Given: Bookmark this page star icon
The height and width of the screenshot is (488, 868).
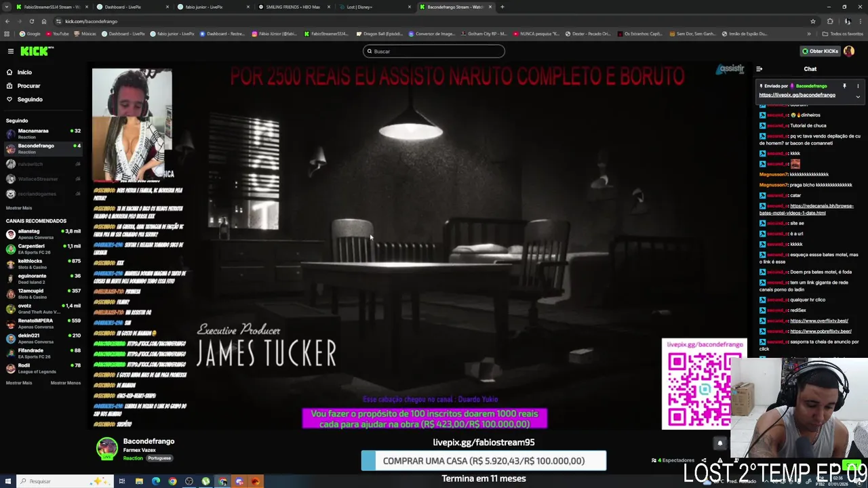Looking at the screenshot, I should [x=813, y=21].
